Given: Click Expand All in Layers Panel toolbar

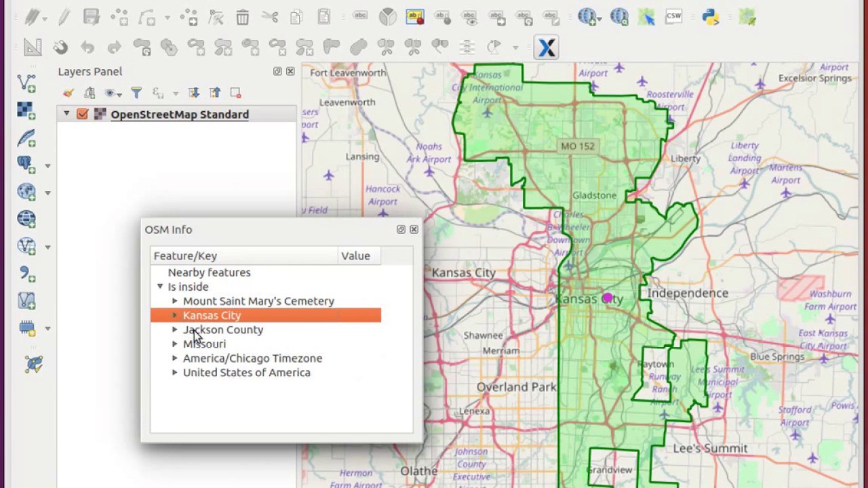Looking at the screenshot, I should (194, 93).
